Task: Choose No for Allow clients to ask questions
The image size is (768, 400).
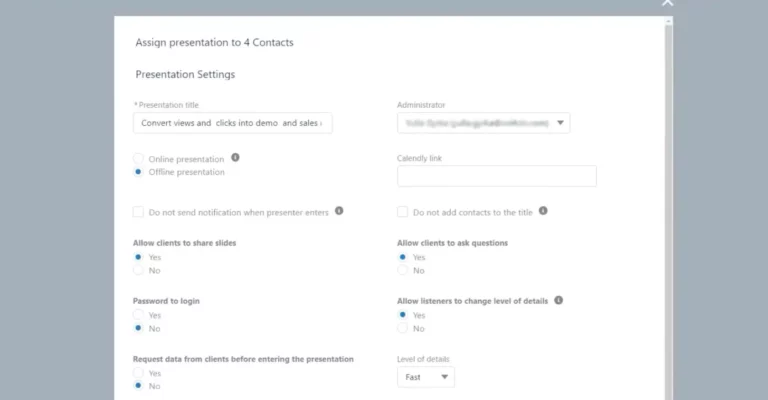Action: 402,270
